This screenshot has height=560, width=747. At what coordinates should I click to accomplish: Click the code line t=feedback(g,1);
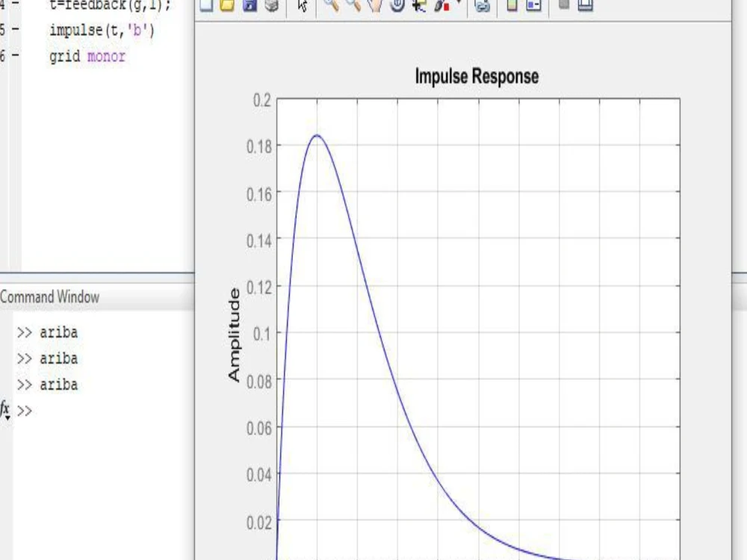pos(110,5)
